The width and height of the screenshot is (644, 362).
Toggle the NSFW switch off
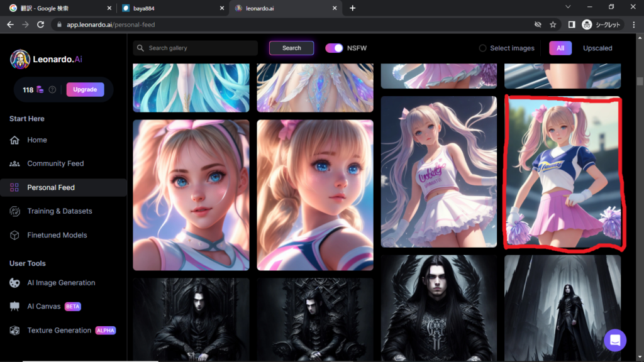[334, 48]
